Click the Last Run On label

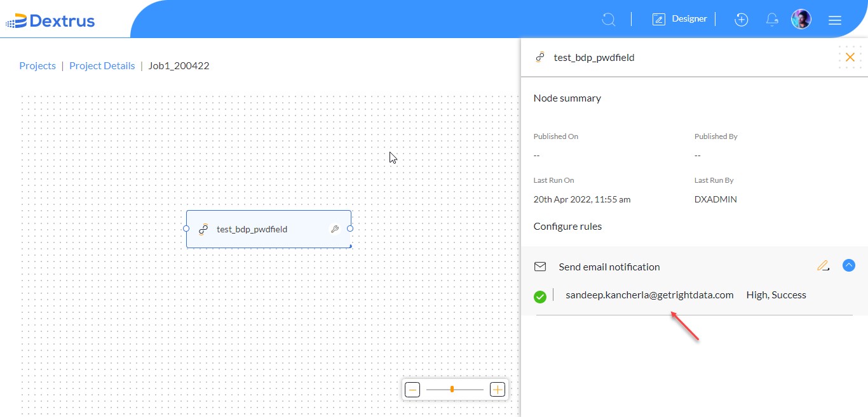(554, 180)
